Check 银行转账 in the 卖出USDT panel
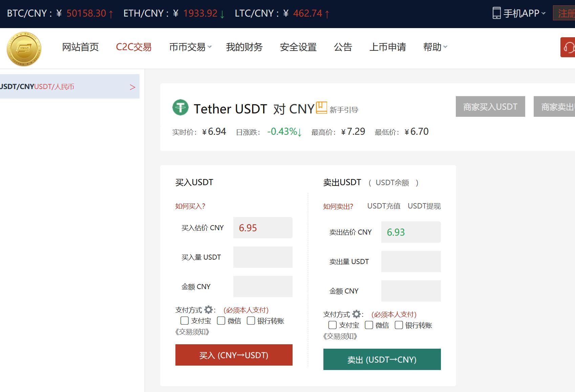This screenshot has width=575, height=392. click(399, 325)
